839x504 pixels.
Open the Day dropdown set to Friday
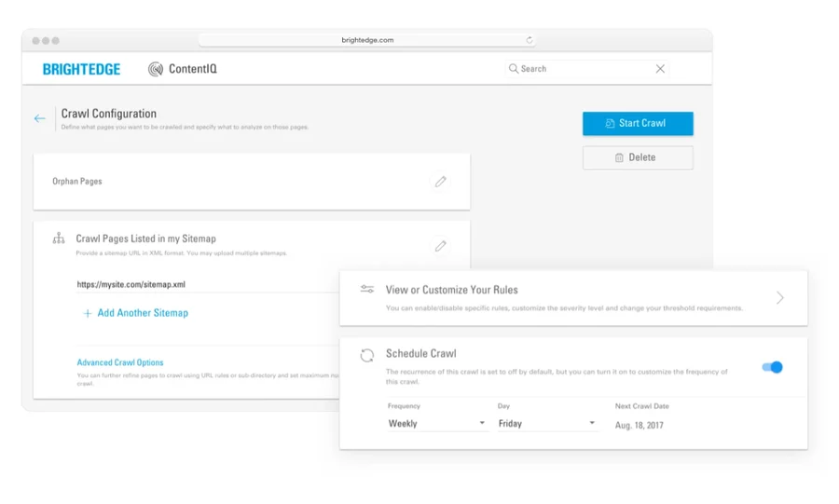click(547, 423)
